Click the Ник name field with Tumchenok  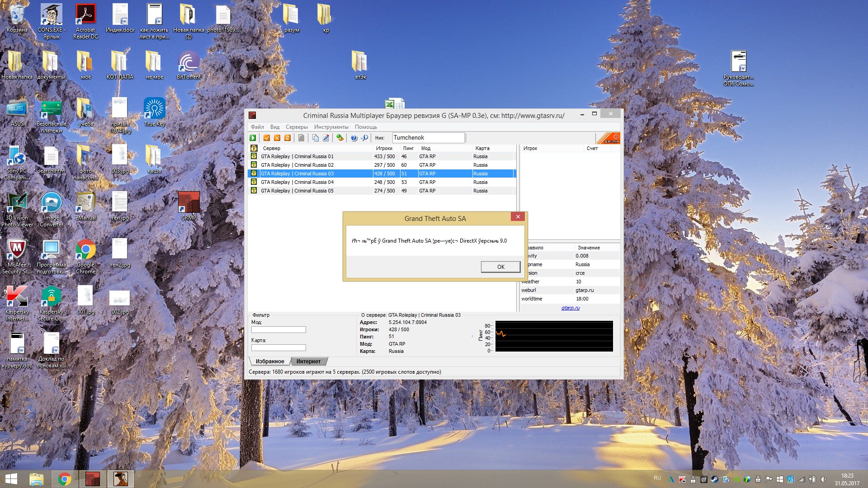[x=428, y=138]
